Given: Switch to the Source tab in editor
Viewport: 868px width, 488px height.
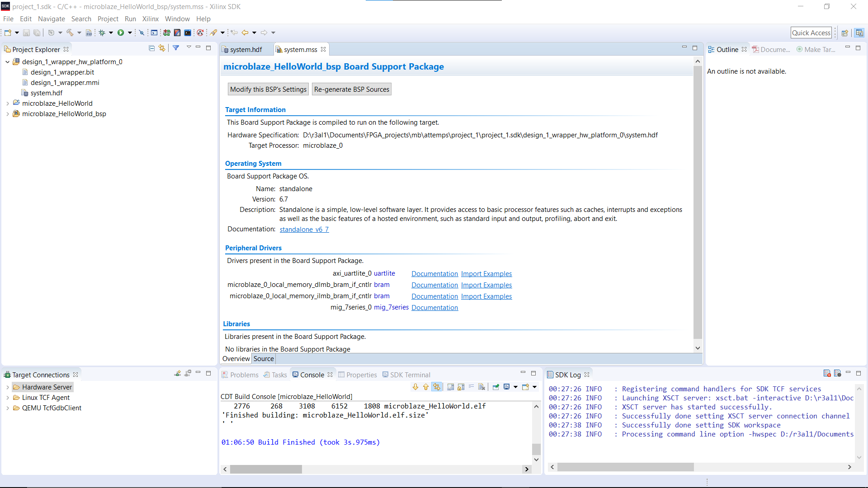Looking at the screenshot, I should click(x=264, y=358).
